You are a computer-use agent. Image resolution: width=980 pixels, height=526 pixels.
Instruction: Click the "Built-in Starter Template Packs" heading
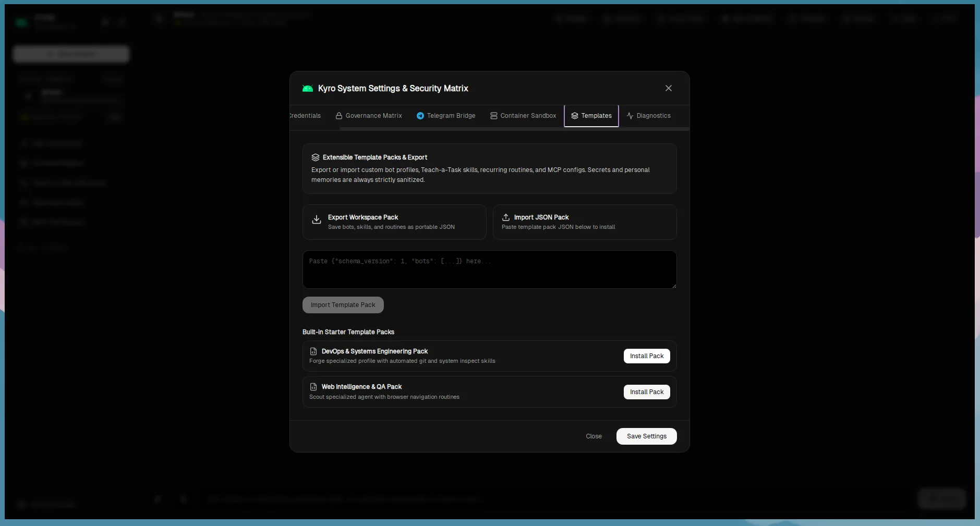point(348,332)
